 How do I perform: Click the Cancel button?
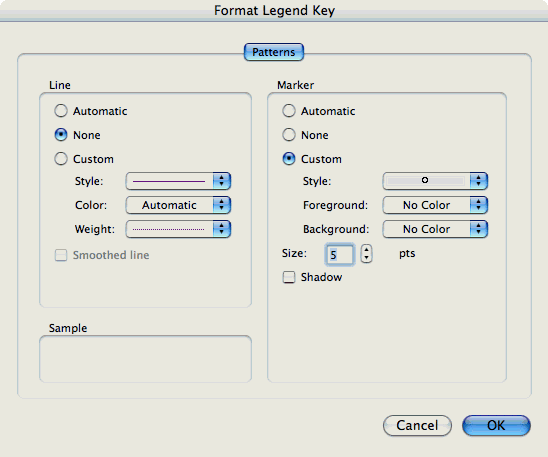[417, 426]
